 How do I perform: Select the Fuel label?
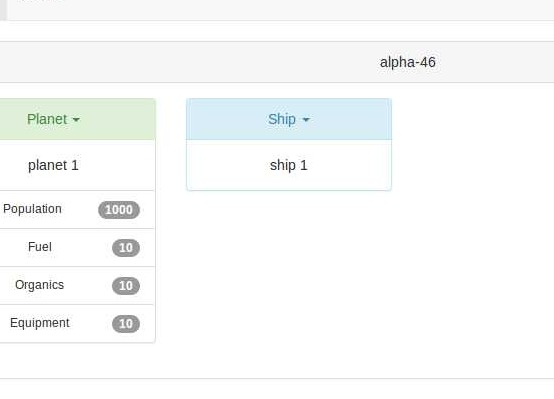click(x=40, y=247)
